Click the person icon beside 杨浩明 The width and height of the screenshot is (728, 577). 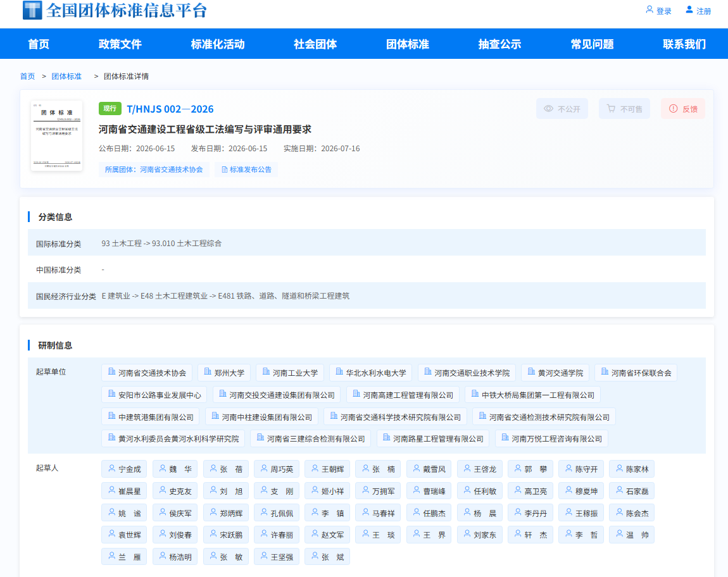[163, 555]
